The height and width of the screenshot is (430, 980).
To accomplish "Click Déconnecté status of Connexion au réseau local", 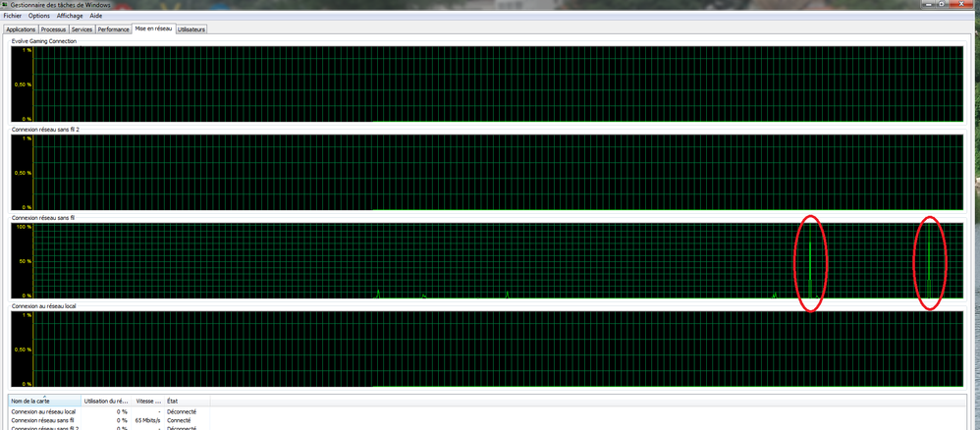I will pos(182,412).
